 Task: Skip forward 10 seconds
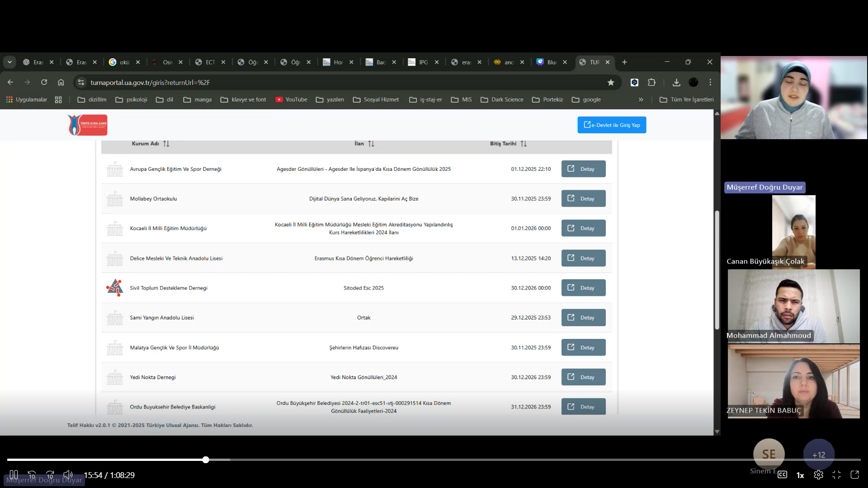click(x=50, y=475)
